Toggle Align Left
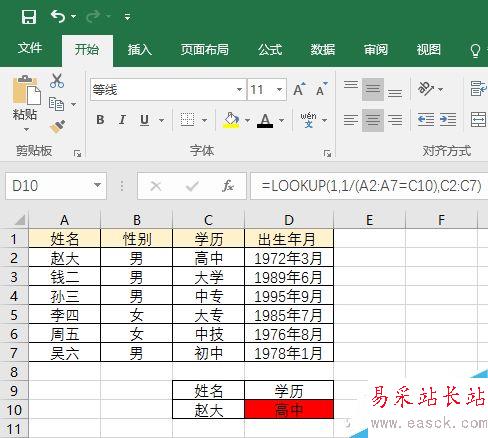The height and width of the screenshot is (438, 488). click(x=351, y=120)
